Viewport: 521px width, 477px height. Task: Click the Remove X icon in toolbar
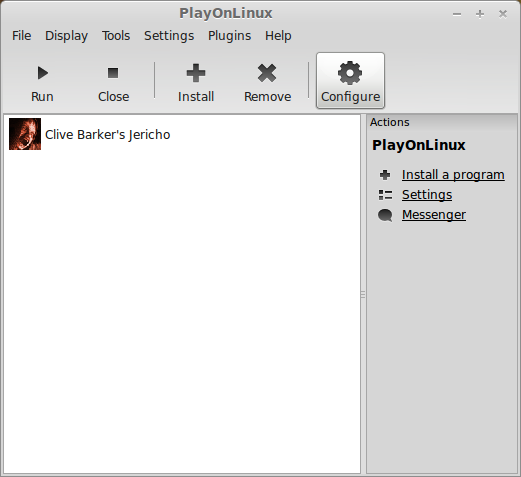(267, 73)
